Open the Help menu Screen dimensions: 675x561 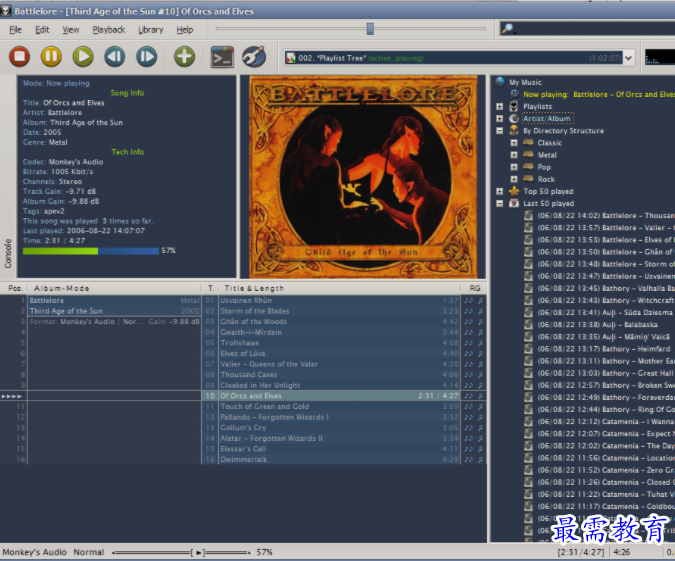pos(185,30)
